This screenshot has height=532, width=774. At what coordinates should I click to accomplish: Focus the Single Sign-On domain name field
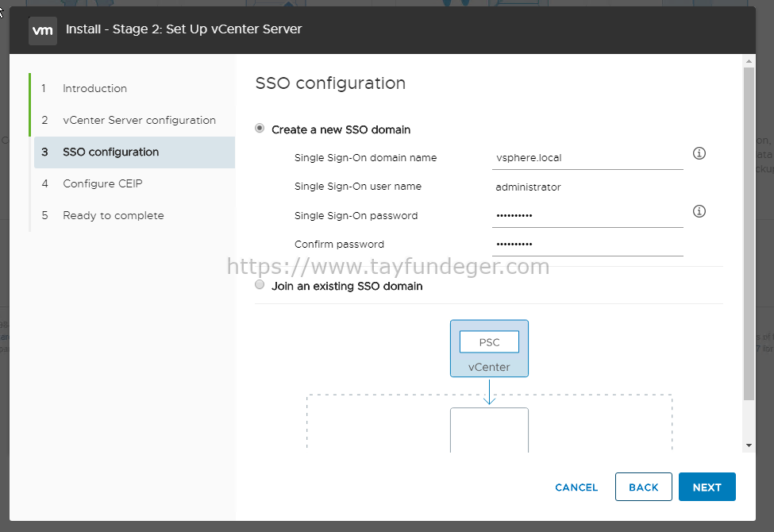coord(587,158)
